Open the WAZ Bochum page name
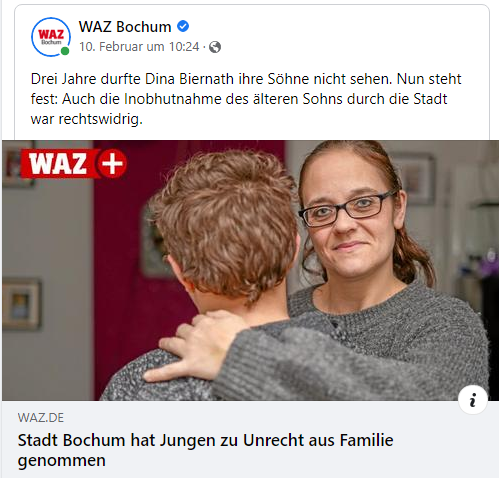499x478 pixels. point(125,27)
